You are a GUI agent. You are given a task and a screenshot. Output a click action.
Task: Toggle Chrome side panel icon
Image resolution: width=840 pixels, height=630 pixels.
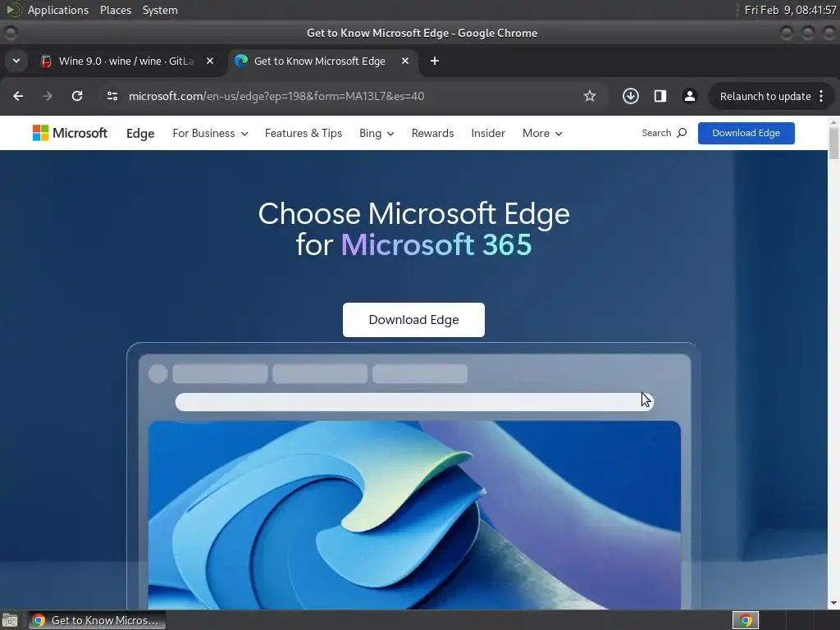tap(660, 96)
